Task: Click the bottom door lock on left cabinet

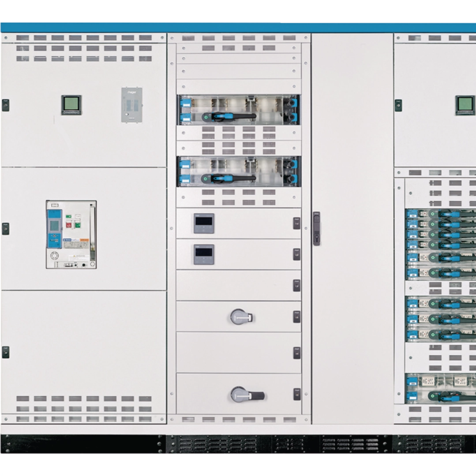Action: click(5, 352)
